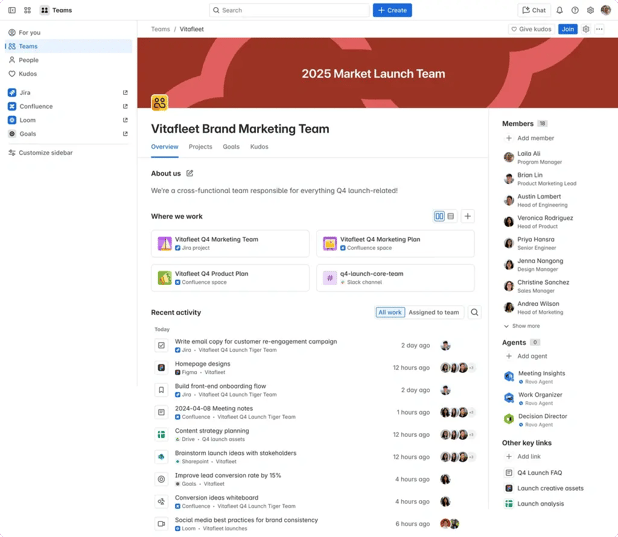618x537 pixels.
Task: Click the Launch analysis sheet icon
Action: [x=509, y=503]
